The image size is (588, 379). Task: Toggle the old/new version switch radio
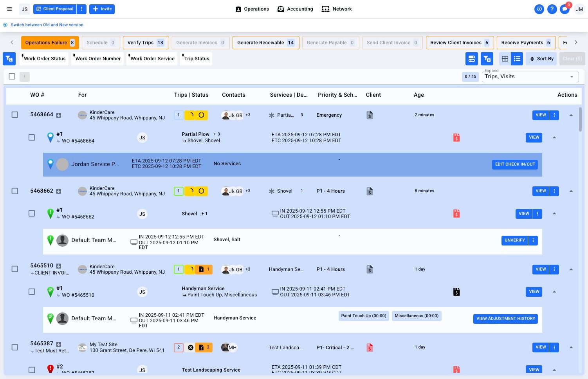point(5,25)
